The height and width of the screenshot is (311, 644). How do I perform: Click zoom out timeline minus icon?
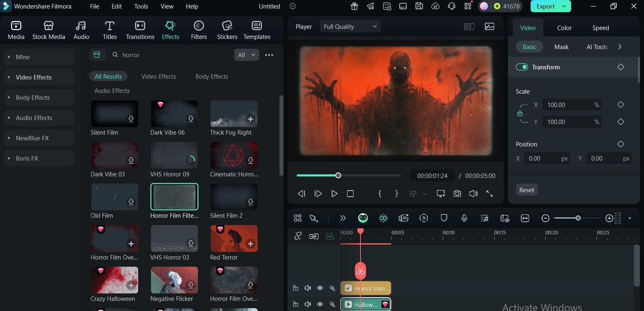pyautogui.click(x=546, y=219)
